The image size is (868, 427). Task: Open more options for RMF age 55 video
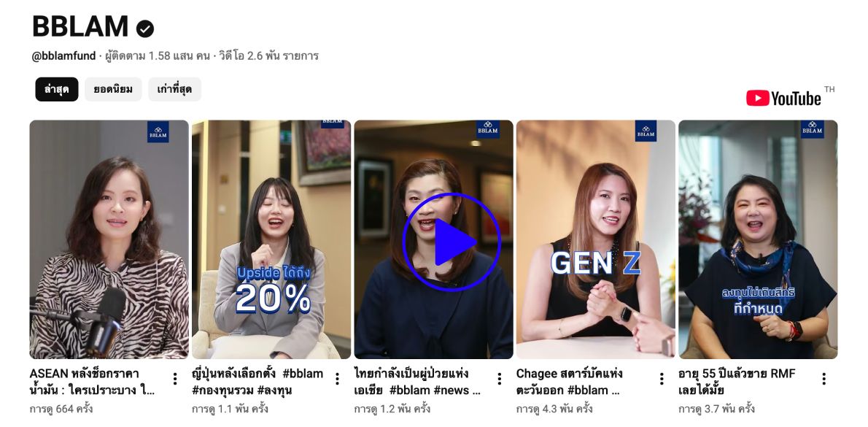824,379
